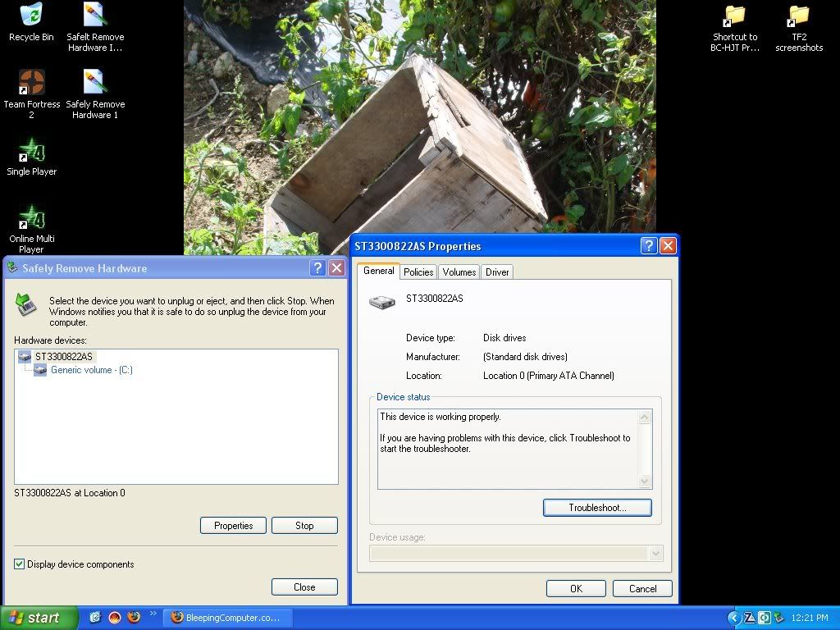Click the green arrow Safely Remove Hardware dialog icon
Image resolution: width=840 pixels, height=630 pixels.
(25, 304)
